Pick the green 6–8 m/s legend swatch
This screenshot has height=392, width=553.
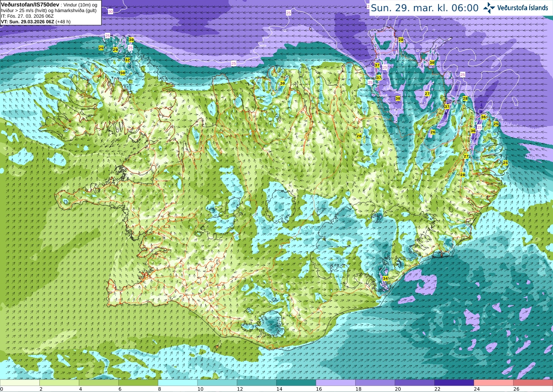[138, 383]
